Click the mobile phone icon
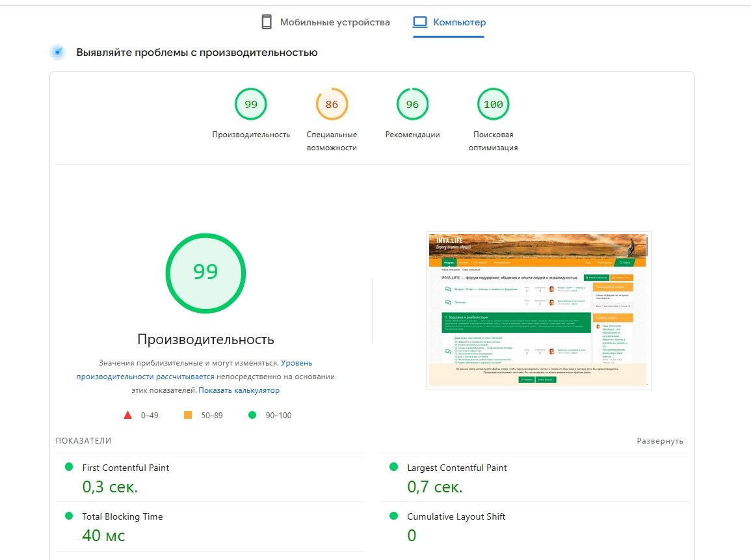The image size is (751, 560). click(x=266, y=22)
